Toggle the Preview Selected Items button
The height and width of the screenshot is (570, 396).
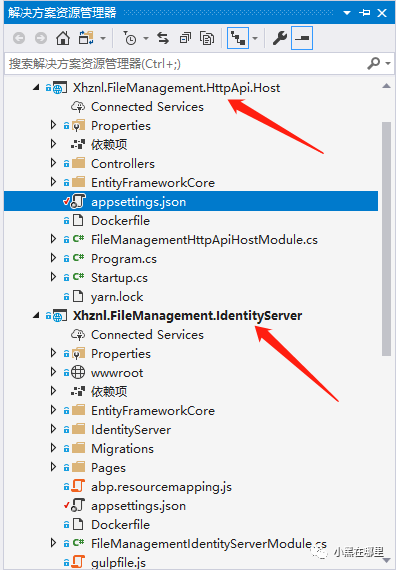(x=302, y=38)
